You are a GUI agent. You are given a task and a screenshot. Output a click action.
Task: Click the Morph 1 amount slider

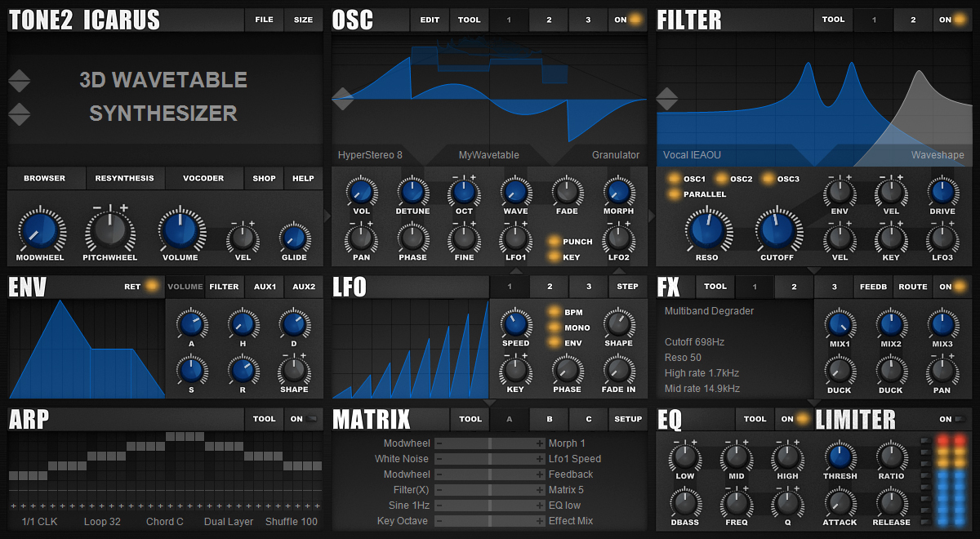[489, 443]
